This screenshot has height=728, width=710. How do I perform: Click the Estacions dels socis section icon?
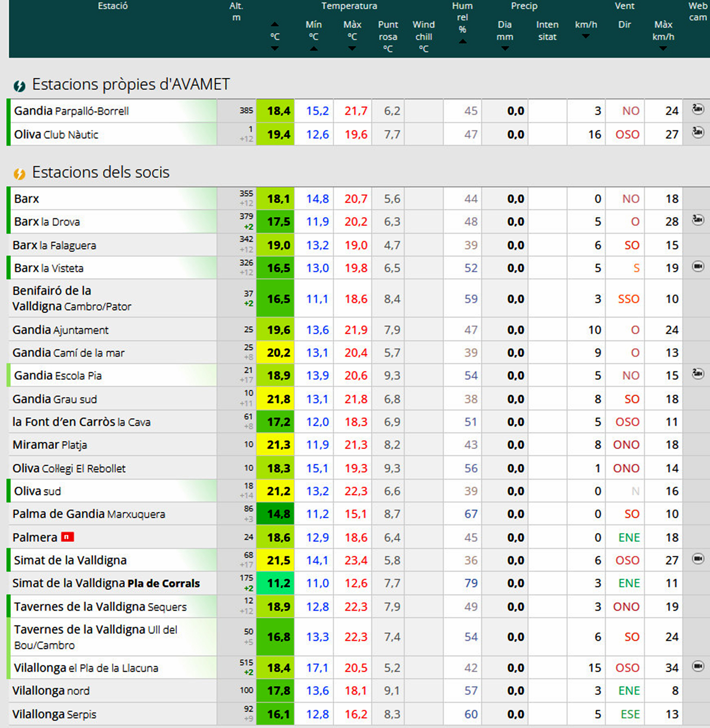coord(19,174)
